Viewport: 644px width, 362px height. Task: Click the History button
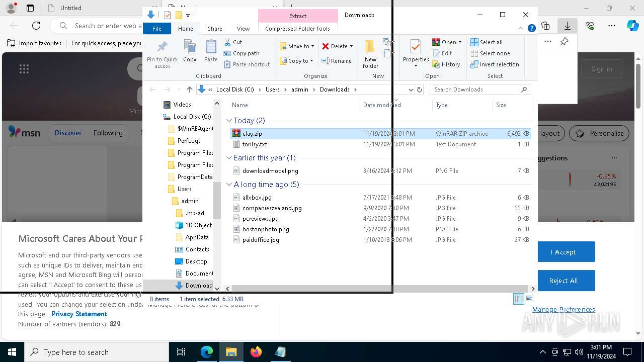[x=446, y=64]
